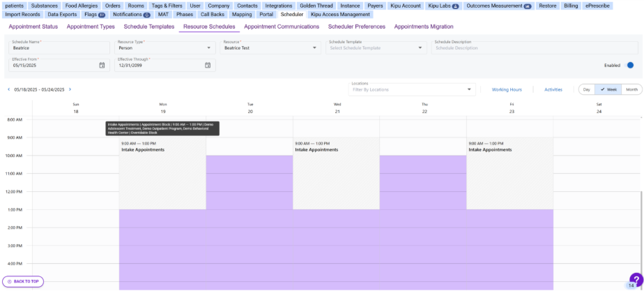This screenshot has height=291, width=644.
Task: Switch calendar to Month view
Action: (x=631, y=89)
